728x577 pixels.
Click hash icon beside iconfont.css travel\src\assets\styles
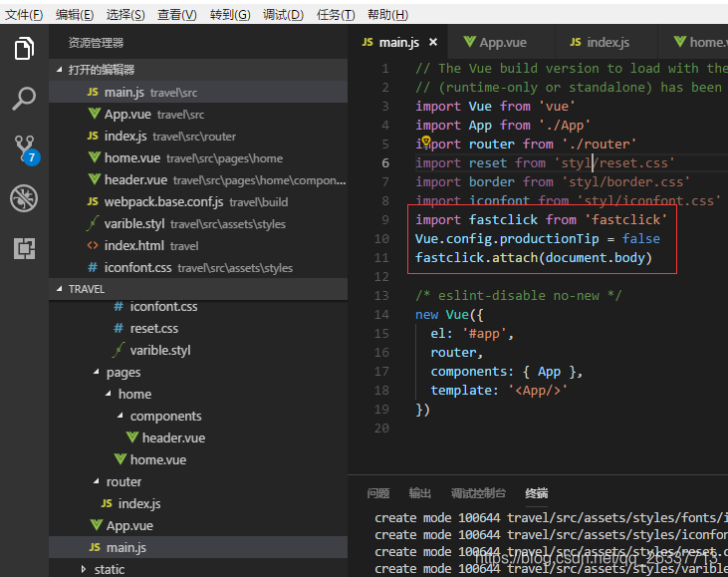coord(93,268)
